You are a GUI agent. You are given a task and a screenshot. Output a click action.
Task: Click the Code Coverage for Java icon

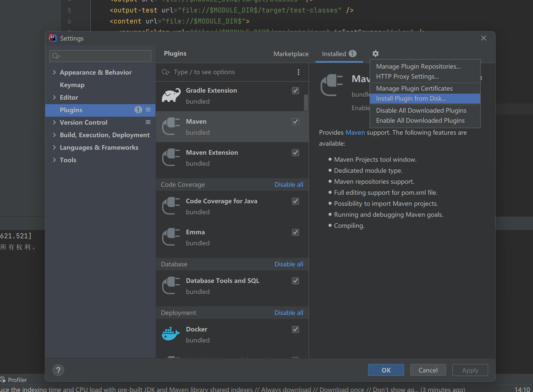click(x=171, y=206)
